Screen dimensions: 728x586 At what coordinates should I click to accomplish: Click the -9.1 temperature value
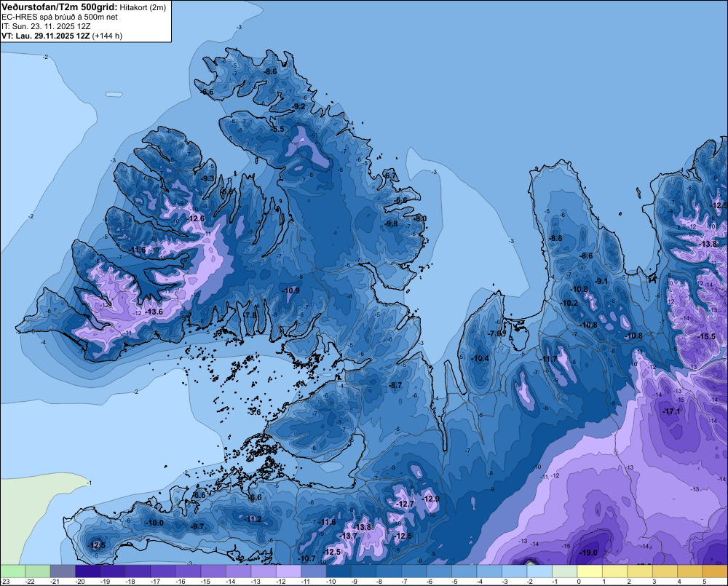pyautogui.click(x=601, y=281)
